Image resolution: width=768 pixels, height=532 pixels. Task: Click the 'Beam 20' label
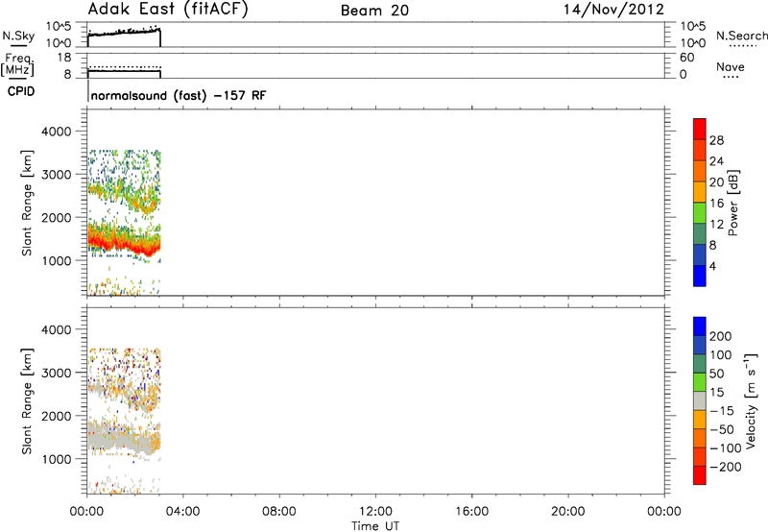(x=374, y=11)
